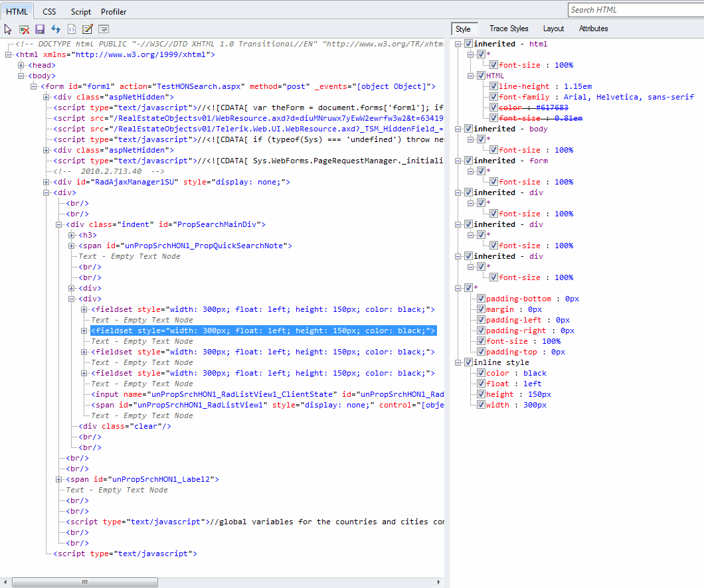Image resolution: width=704 pixels, height=588 pixels.
Task: Click the purple floppy disk save icon
Action: click(x=40, y=29)
